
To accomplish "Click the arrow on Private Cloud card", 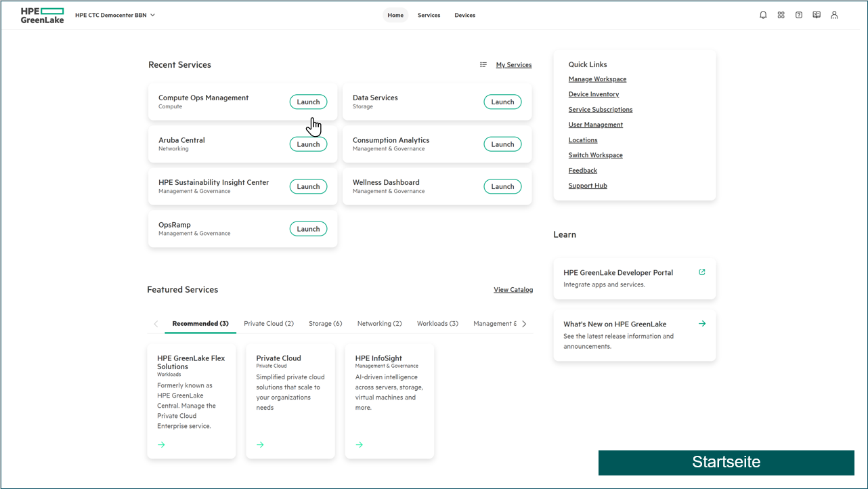I will click(x=260, y=445).
